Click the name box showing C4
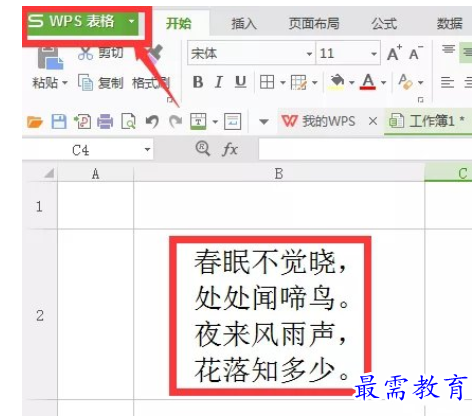 (81, 150)
